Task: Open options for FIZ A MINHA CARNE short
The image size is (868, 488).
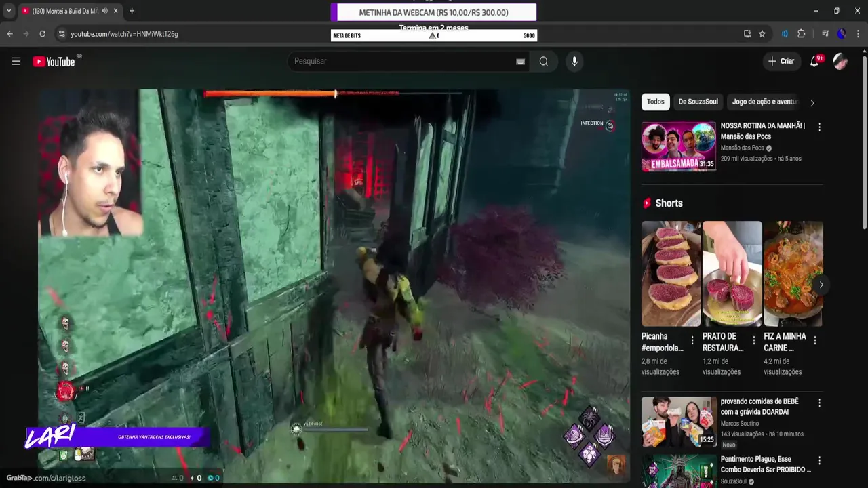Action: (x=814, y=340)
